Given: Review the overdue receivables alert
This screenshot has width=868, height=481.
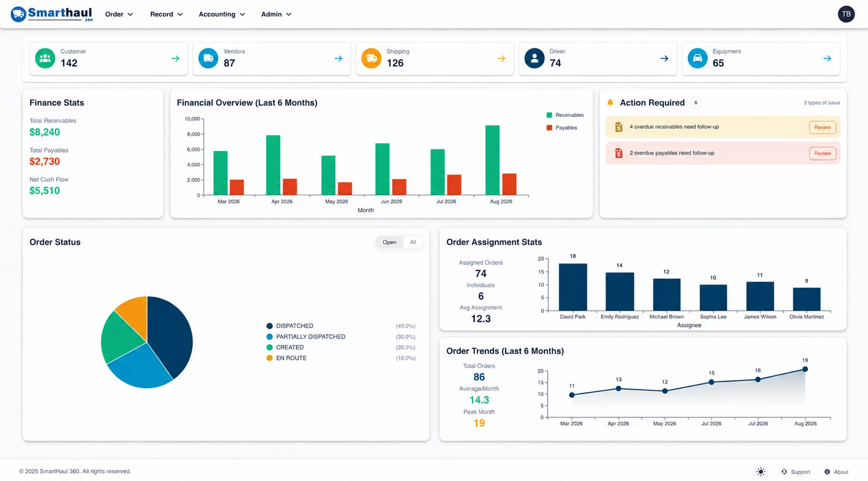Looking at the screenshot, I should tap(822, 127).
